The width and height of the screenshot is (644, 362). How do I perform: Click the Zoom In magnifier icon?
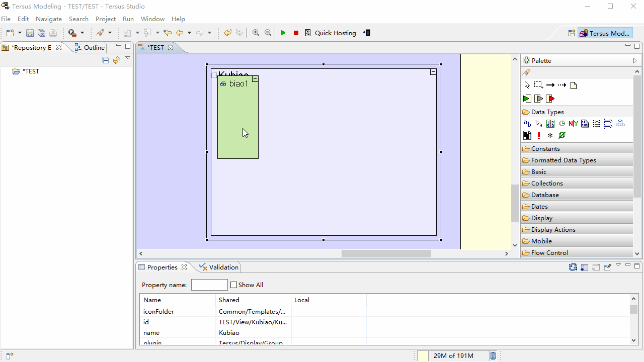256,33
